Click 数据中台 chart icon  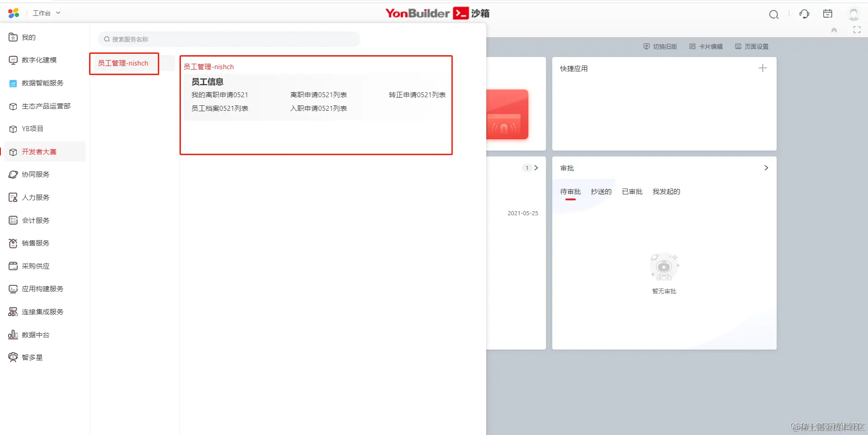coord(13,335)
